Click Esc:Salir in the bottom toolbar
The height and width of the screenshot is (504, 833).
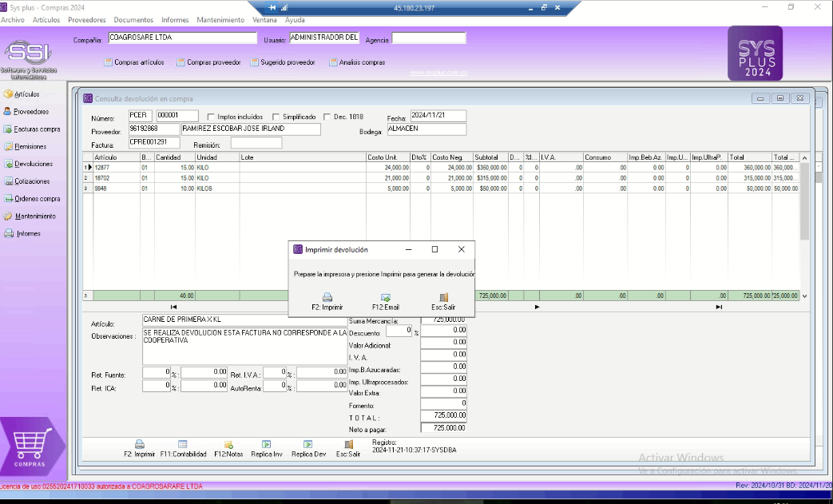(x=348, y=449)
